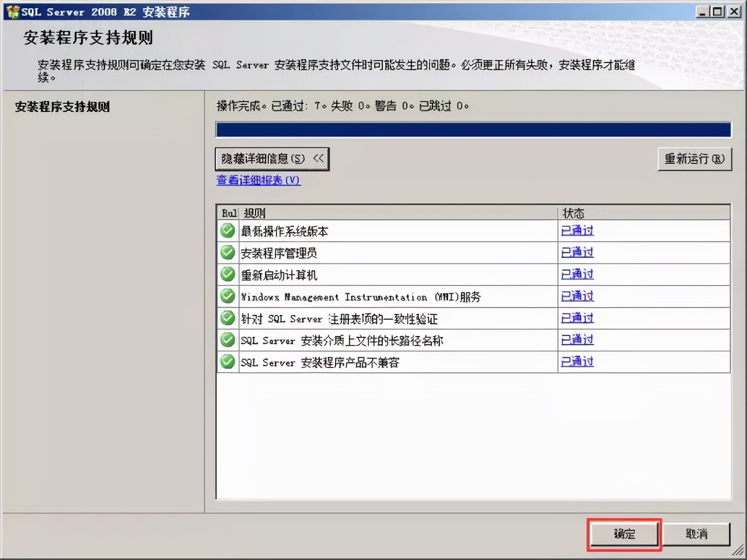The image size is (747, 560).
Task: Click the check icon for SQL Server 注册表项一致性验证
Action: (227, 318)
